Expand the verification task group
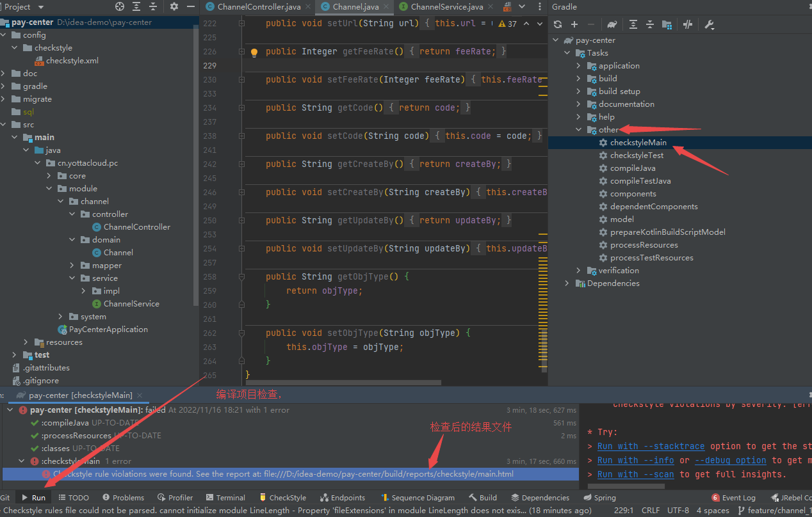Image resolution: width=812 pixels, height=517 pixels. tap(578, 271)
